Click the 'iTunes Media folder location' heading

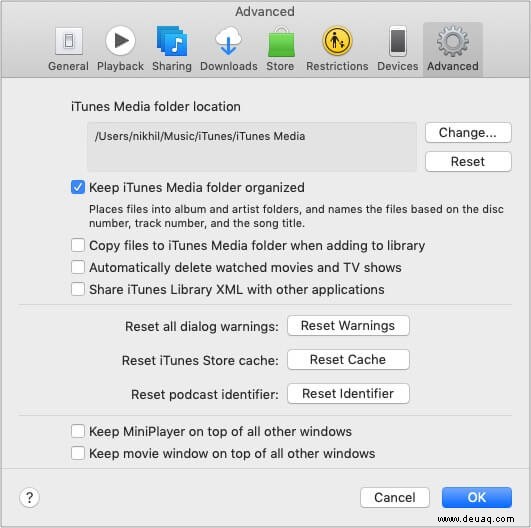tap(156, 107)
